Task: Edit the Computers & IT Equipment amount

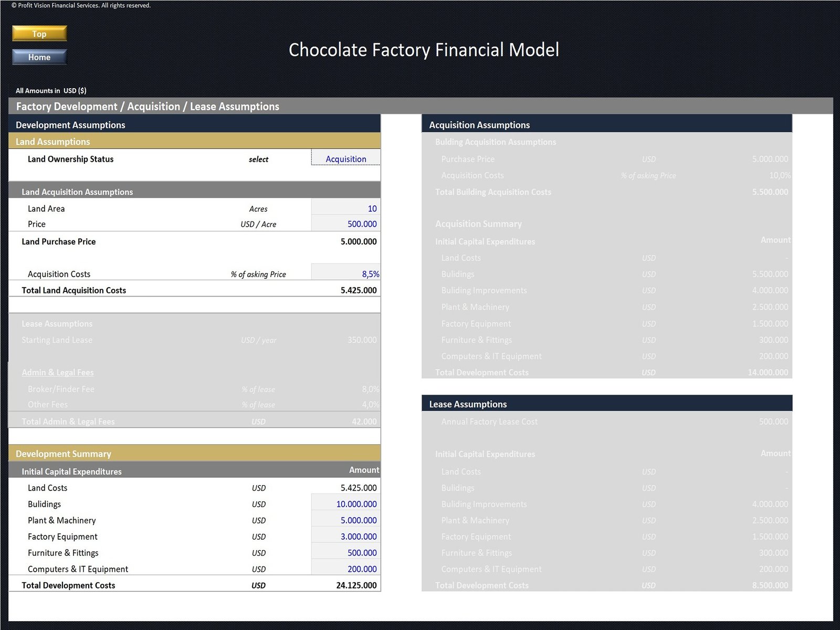Action: point(345,569)
